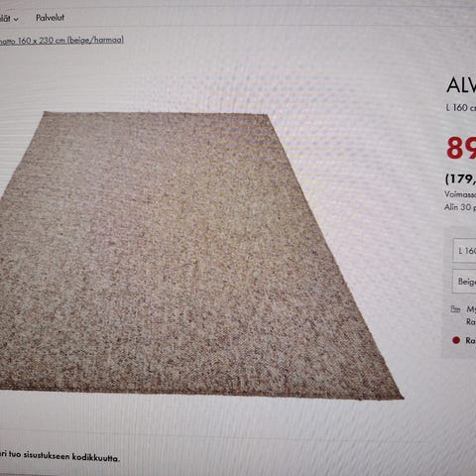
Task: Expand the 'L 160' size selection dropdown
Action: (x=464, y=251)
